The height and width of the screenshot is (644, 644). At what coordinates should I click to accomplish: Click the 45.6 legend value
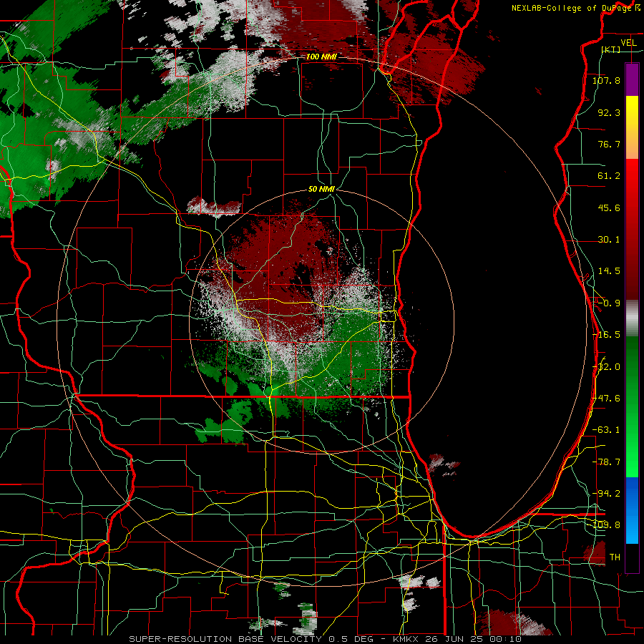coord(609,208)
